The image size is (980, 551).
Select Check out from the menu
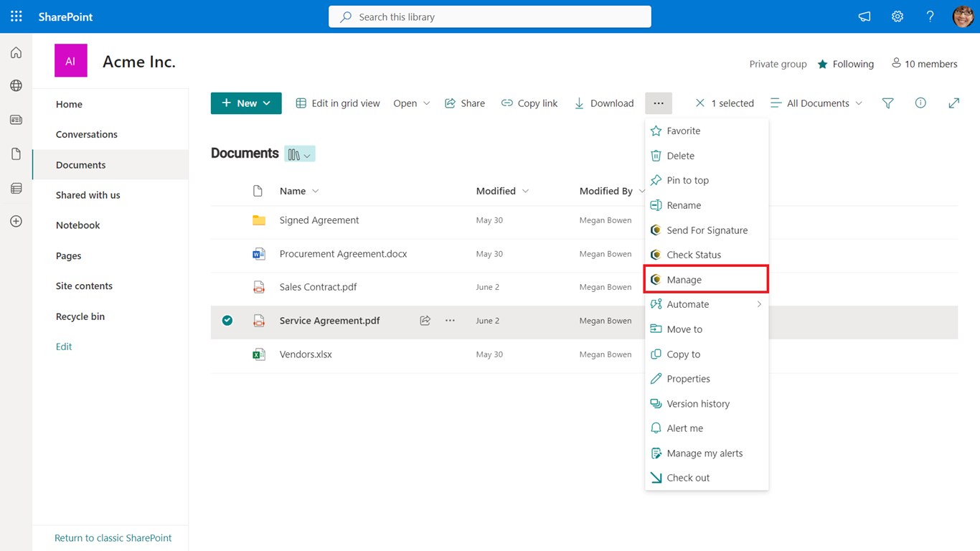point(707,478)
